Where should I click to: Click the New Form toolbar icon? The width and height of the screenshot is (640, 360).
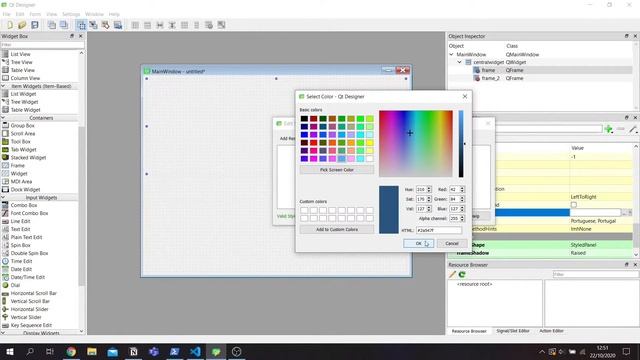[x=9, y=25]
